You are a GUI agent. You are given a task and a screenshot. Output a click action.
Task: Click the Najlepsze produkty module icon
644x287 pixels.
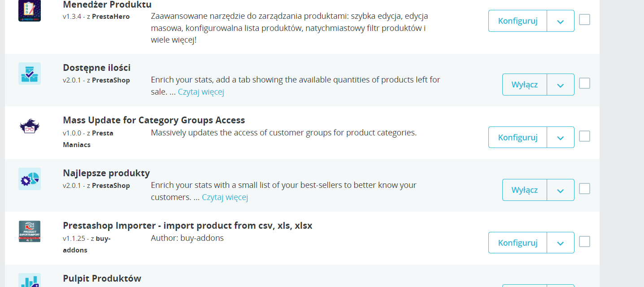(30, 179)
